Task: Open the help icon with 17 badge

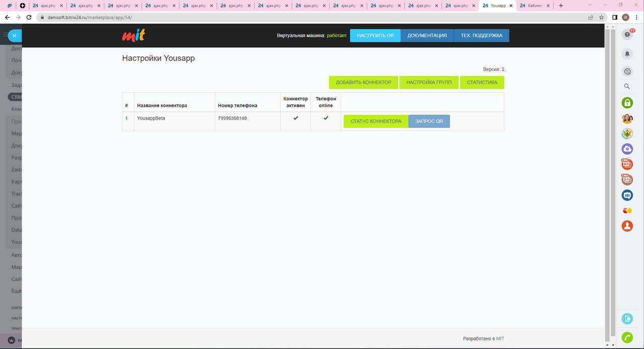Action: click(x=627, y=34)
